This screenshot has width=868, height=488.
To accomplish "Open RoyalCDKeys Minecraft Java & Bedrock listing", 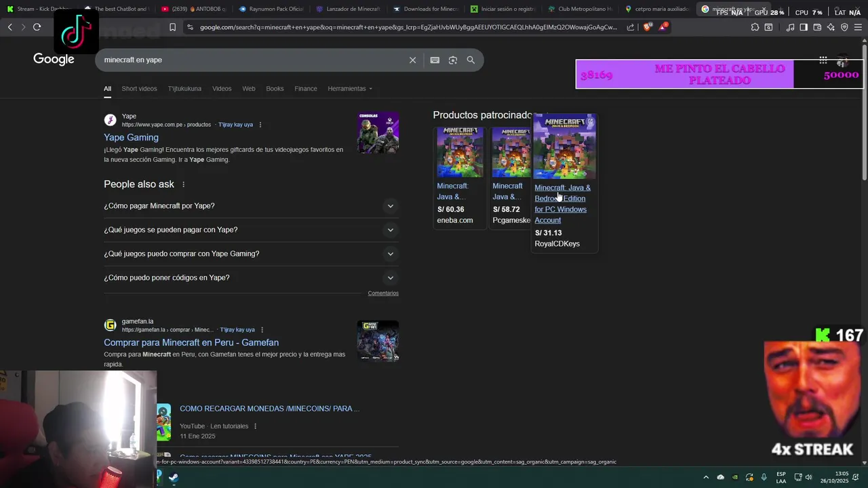I will coord(562,204).
